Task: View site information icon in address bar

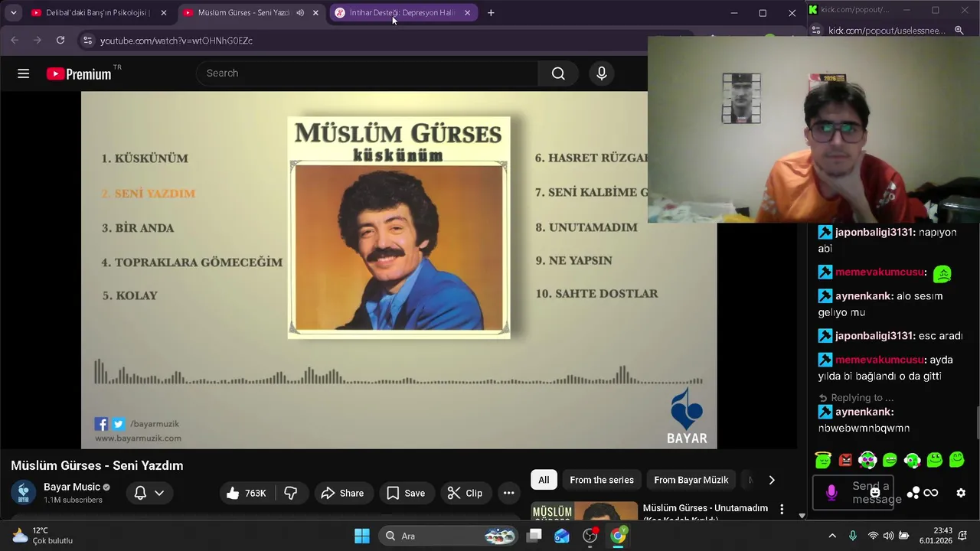Action: [x=87, y=41]
